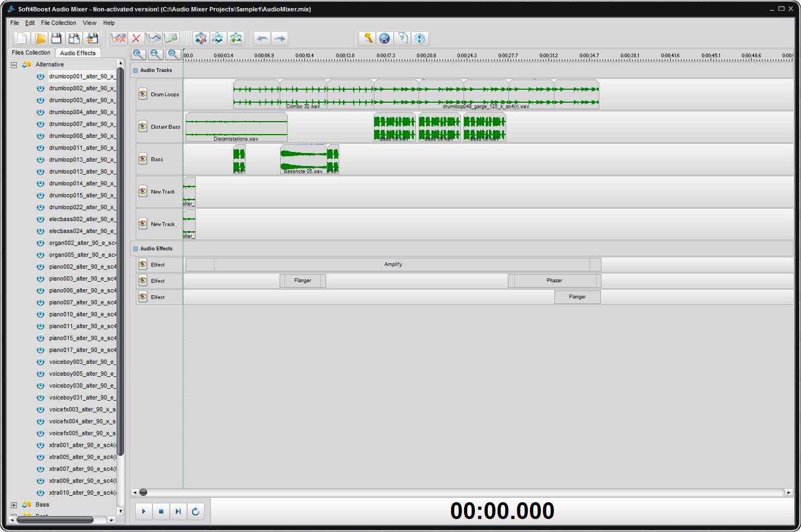Screen dimensions: 801x532
Task: Click the New Project toolbar icon
Action: tap(22, 38)
